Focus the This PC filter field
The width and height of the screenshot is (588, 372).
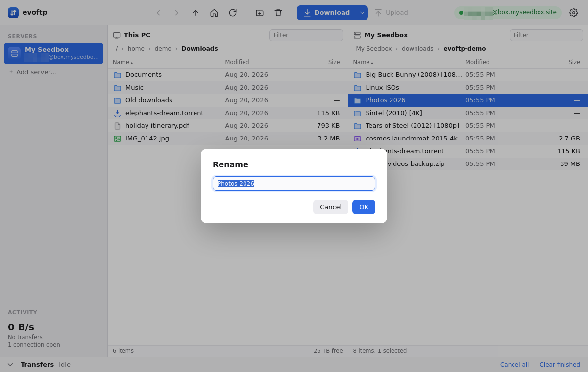click(x=306, y=35)
